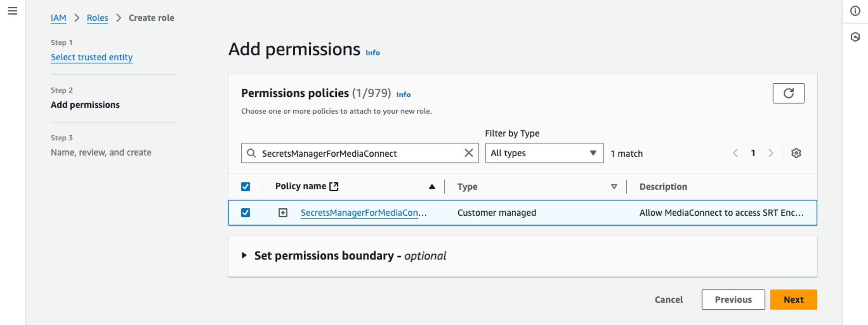Refresh the permissions policies list
Image resolution: width=868 pixels, height=325 pixels.
(788, 93)
